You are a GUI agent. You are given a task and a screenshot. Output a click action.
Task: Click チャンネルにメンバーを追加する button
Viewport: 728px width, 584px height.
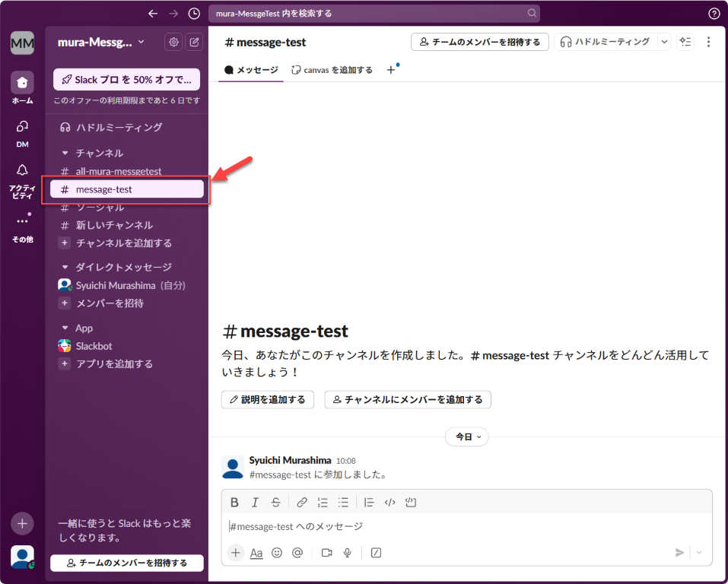click(x=408, y=400)
